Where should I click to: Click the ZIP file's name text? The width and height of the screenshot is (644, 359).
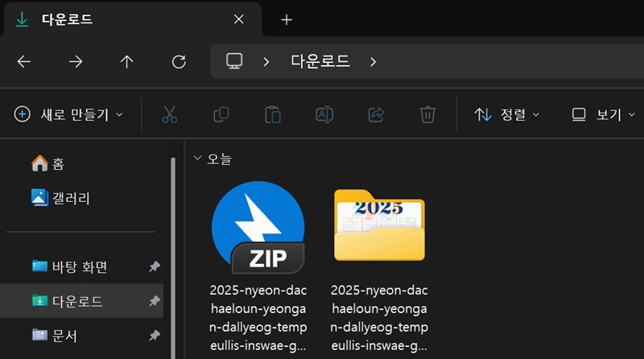[258, 317]
